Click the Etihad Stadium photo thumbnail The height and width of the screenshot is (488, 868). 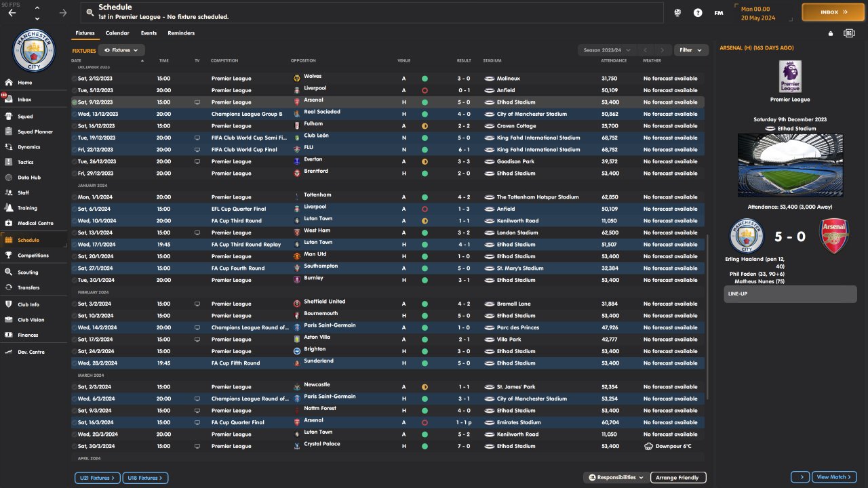click(790, 165)
